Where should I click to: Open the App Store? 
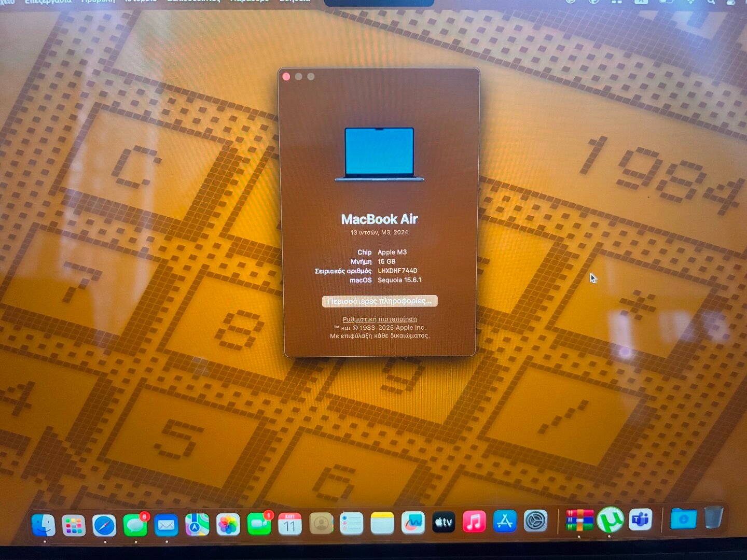(x=505, y=521)
